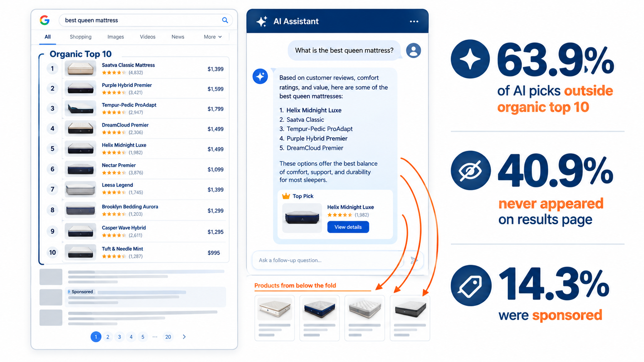Click the user avatar icon in chat
Viewport: 644px width, 362px height.
point(413,50)
